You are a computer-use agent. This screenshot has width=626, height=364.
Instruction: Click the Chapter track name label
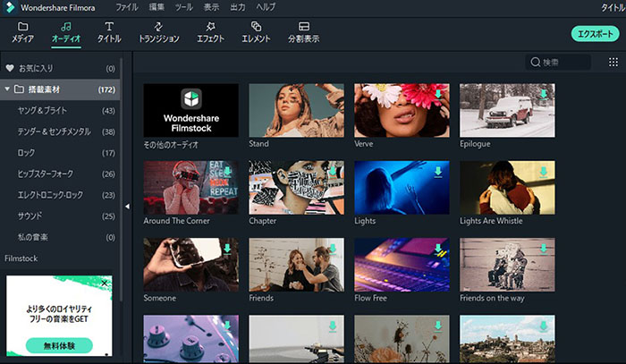pyautogui.click(x=262, y=221)
